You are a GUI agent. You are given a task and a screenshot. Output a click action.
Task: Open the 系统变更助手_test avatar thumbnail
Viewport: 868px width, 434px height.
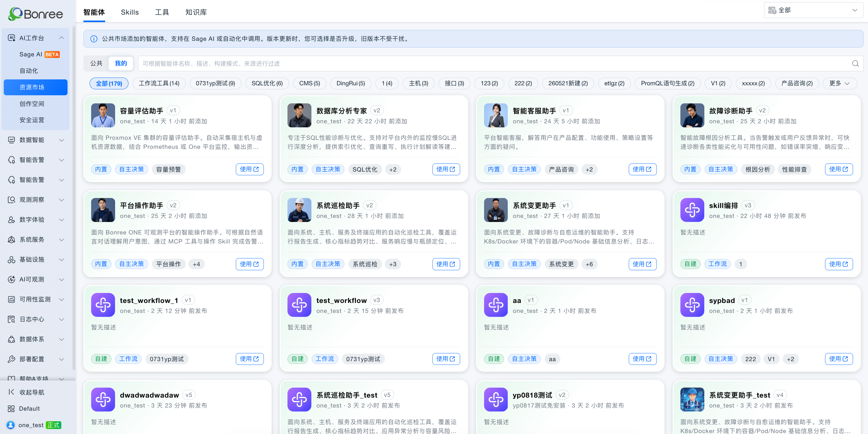(692, 400)
